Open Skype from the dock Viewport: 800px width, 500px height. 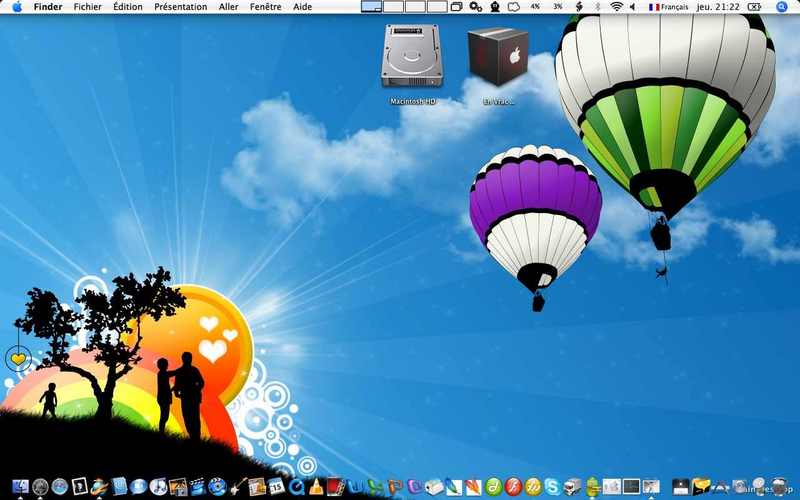[x=552, y=487]
